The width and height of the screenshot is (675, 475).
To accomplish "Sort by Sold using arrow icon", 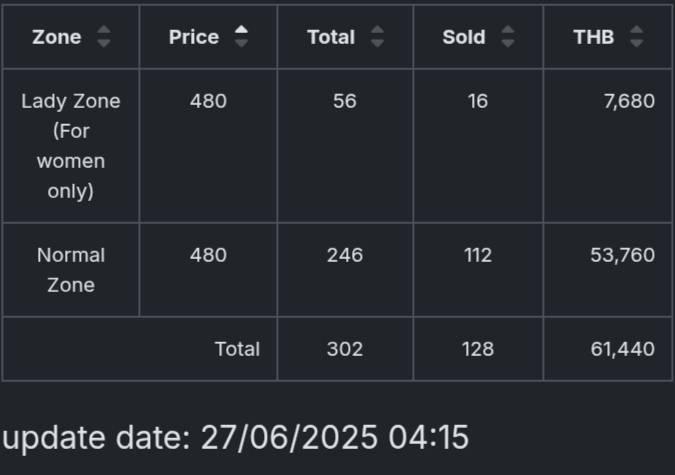I will click(x=508, y=37).
